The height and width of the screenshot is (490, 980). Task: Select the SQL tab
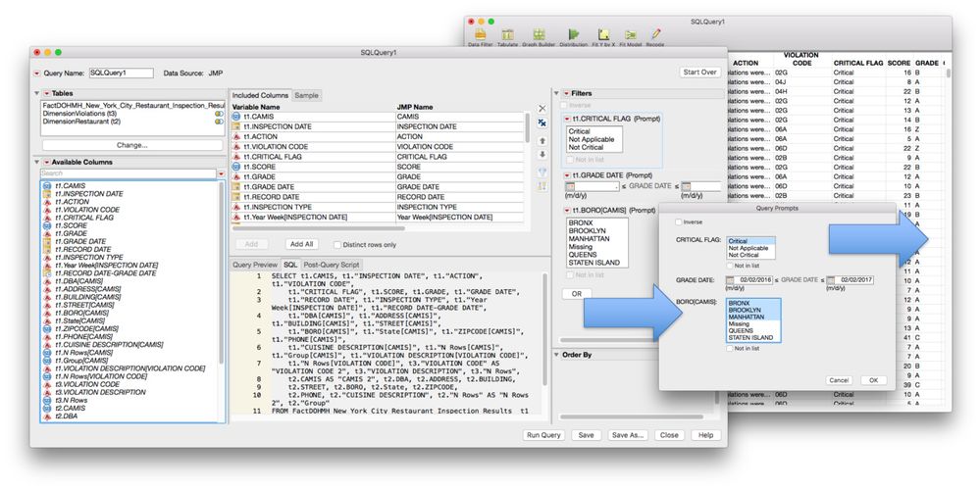pyautogui.click(x=290, y=265)
